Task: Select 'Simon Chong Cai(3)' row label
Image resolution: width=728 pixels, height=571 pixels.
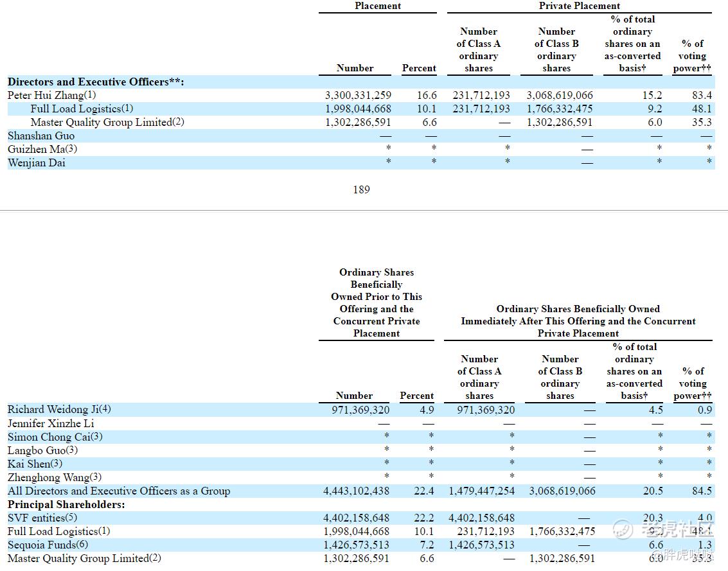Action: pos(55,437)
